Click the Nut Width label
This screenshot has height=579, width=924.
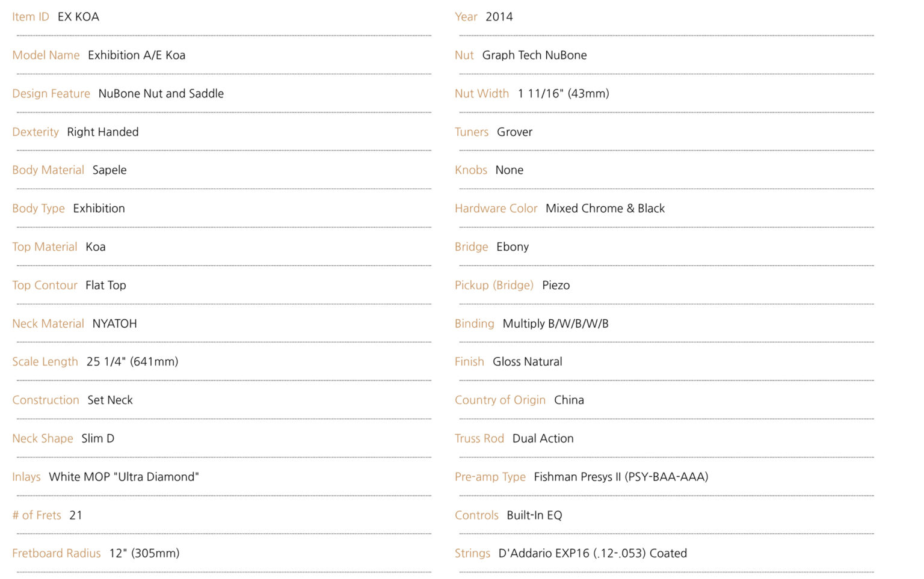point(482,94)
